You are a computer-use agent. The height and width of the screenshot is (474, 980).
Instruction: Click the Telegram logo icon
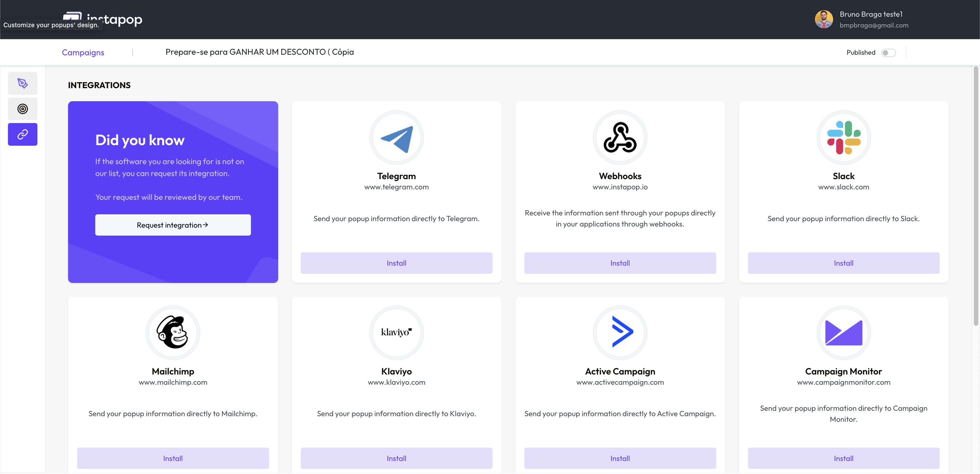[x=396, y=138]
